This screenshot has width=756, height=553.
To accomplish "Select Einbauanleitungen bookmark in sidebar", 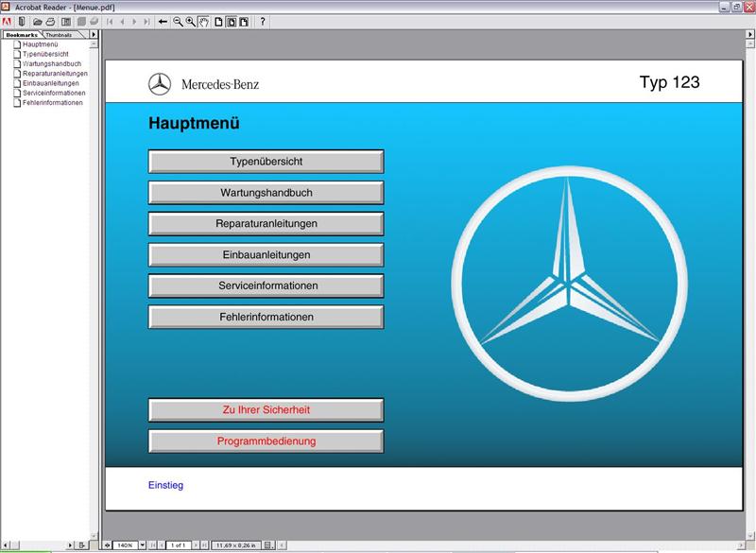I will [x=51, y=83].
